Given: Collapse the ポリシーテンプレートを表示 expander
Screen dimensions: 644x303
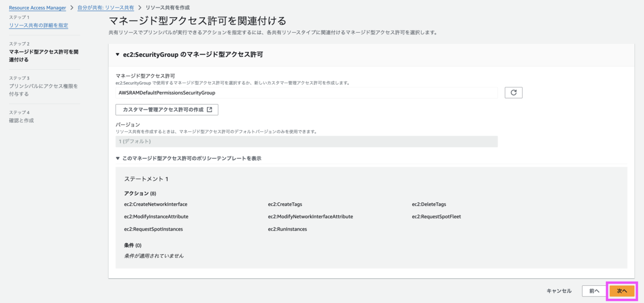Looking at the screenshot, I should pyautogui.click(x=188, y=158).
